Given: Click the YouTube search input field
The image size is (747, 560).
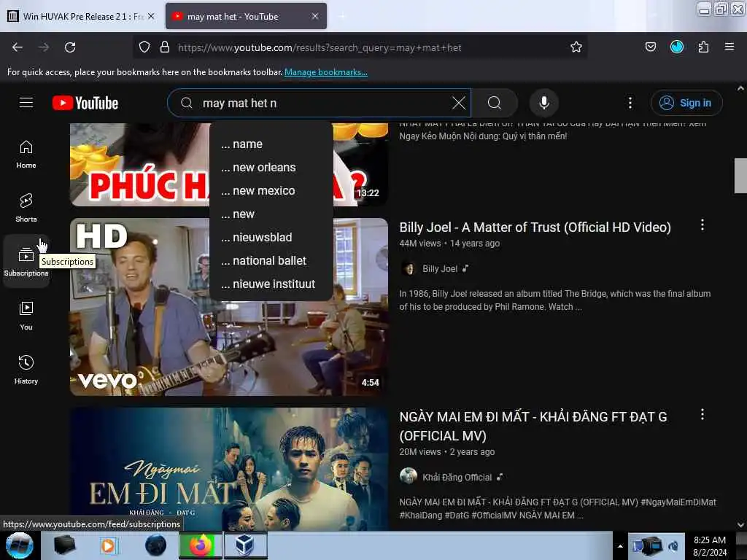Looking at the screenshot, I should 320,103.
